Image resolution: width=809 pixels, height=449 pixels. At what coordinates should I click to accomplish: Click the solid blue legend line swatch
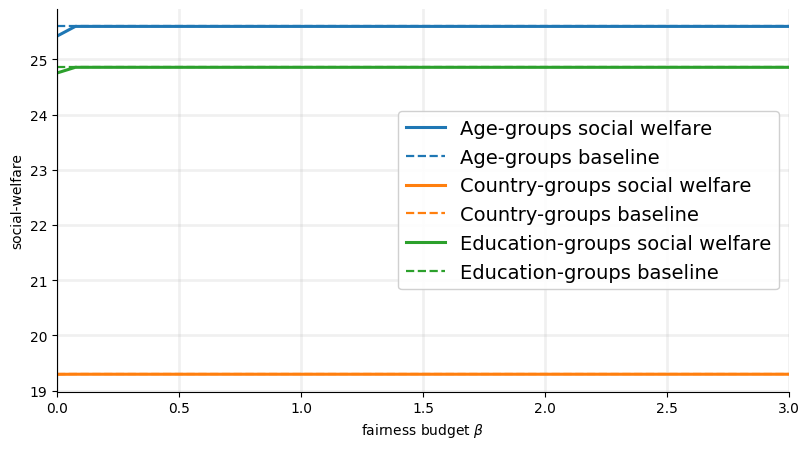click(425, 129)
